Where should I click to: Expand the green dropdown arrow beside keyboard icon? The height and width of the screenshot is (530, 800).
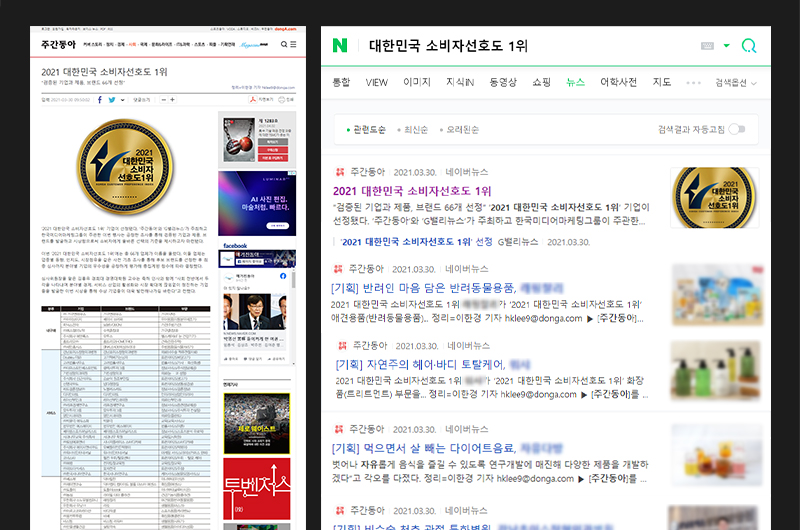727,45
